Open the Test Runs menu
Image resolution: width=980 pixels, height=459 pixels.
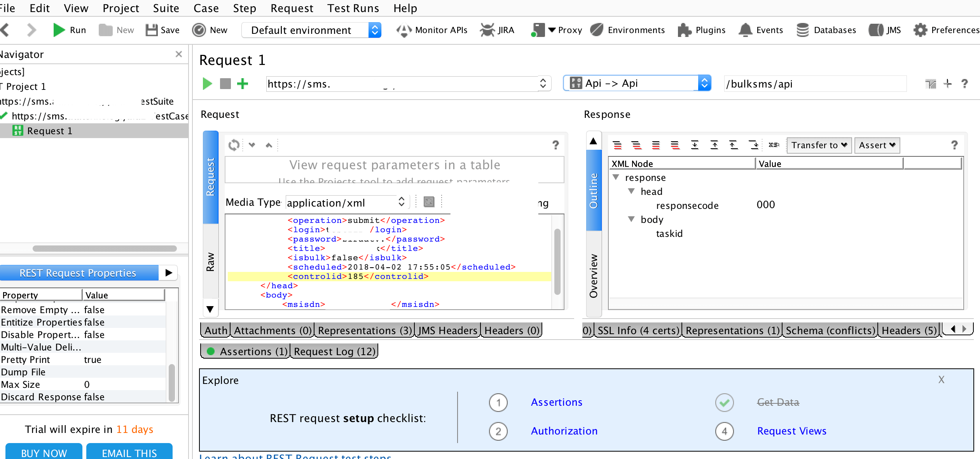pyautogui.click(x=353, y=8)
